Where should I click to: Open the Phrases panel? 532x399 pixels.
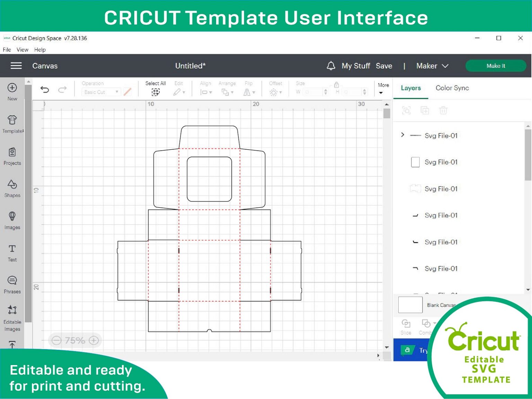[12, 285]
